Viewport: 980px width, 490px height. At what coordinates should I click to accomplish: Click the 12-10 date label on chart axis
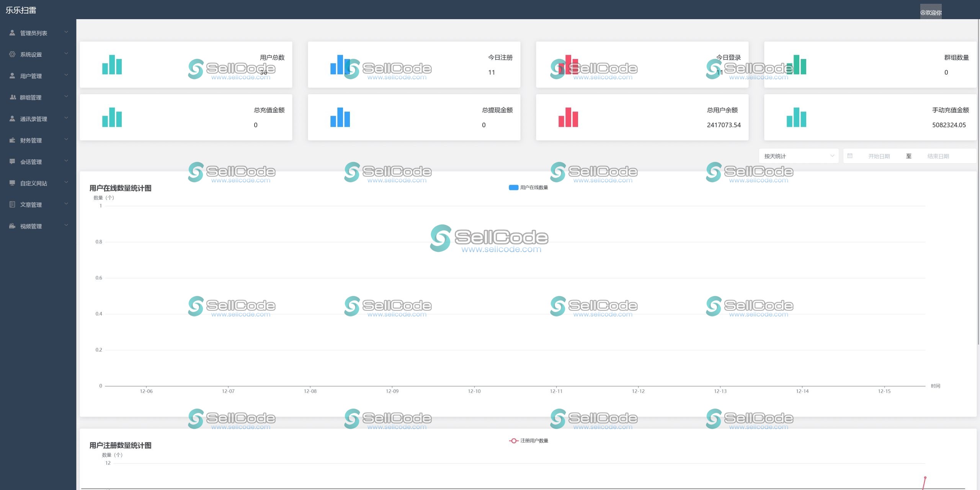[x=474, y=391]
